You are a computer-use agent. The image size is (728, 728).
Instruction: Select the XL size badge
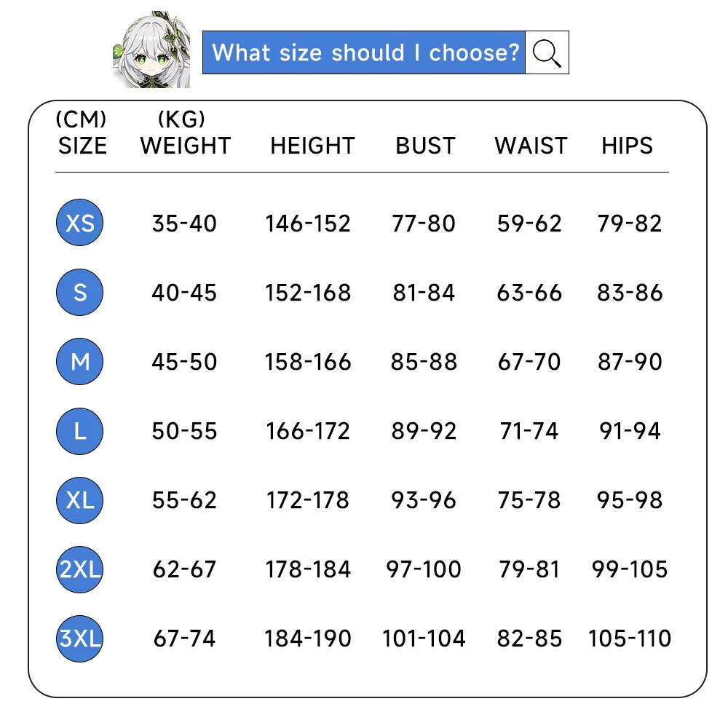[x=80, y=500]
